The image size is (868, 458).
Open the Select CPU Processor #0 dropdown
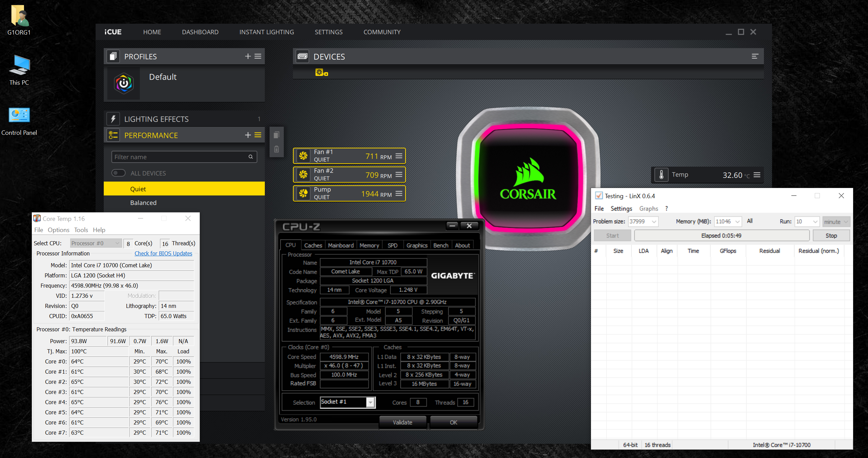click(x=96, y=243)
